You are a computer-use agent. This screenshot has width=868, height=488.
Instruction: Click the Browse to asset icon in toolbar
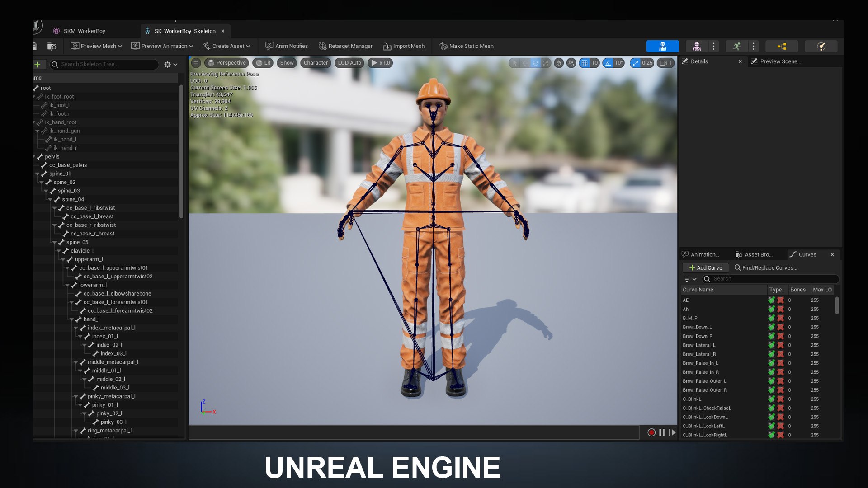point(52,46)
